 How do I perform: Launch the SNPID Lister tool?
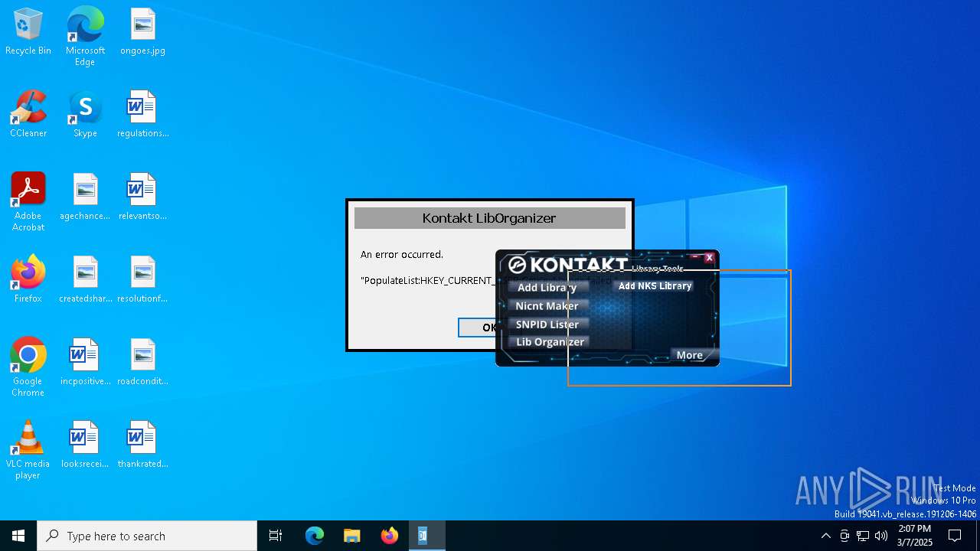pos(548,324)
